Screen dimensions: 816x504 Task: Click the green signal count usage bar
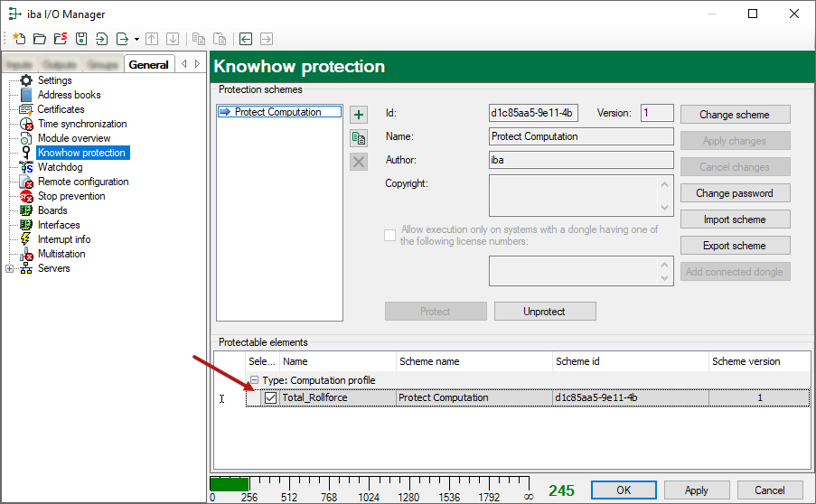(x=230, y=484)
